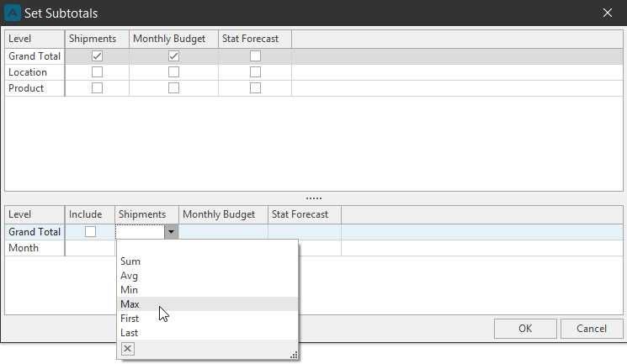Screen dimensions: 627x364
Task: Choose First from the dropdown list
Action: [x=208, y=319]
